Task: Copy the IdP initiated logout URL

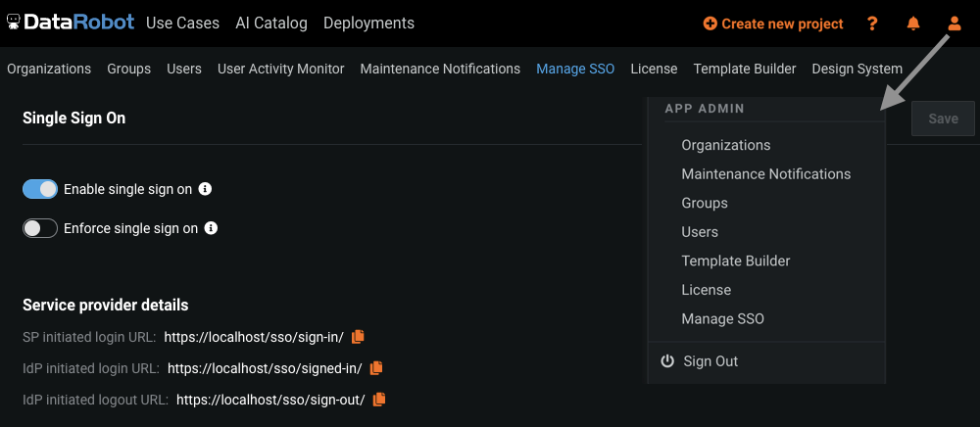Action: (x=379, y=400)
